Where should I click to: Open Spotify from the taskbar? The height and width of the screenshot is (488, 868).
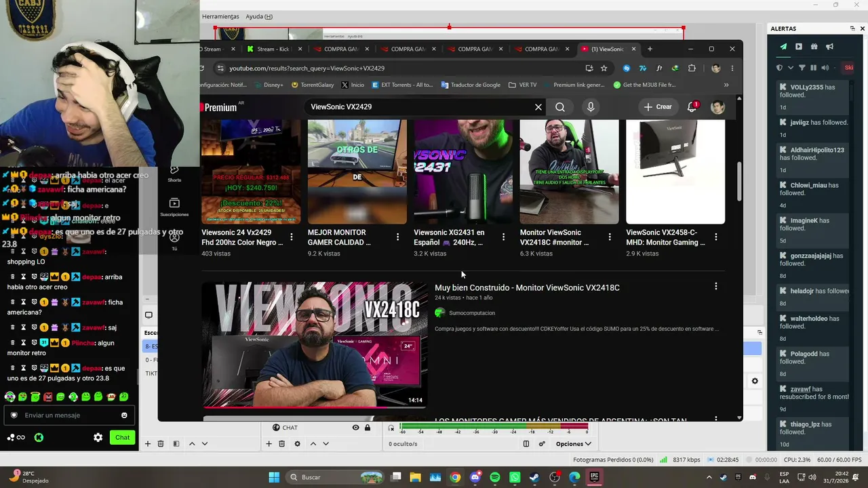tap(495, 477)
